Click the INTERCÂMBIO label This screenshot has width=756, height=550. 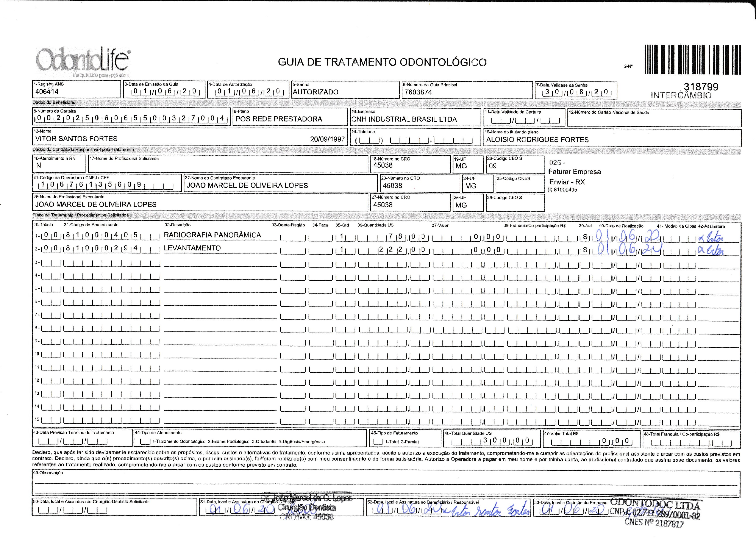coord(681,95)
